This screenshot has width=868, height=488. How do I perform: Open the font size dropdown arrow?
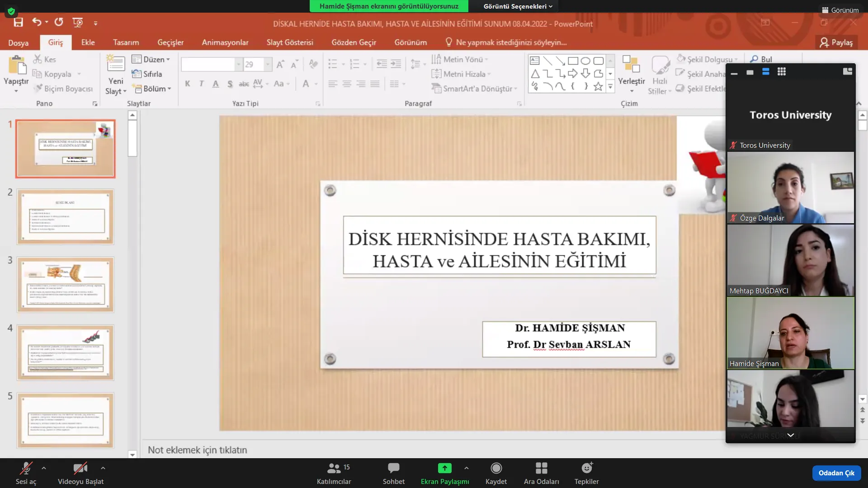pos(268,64)
